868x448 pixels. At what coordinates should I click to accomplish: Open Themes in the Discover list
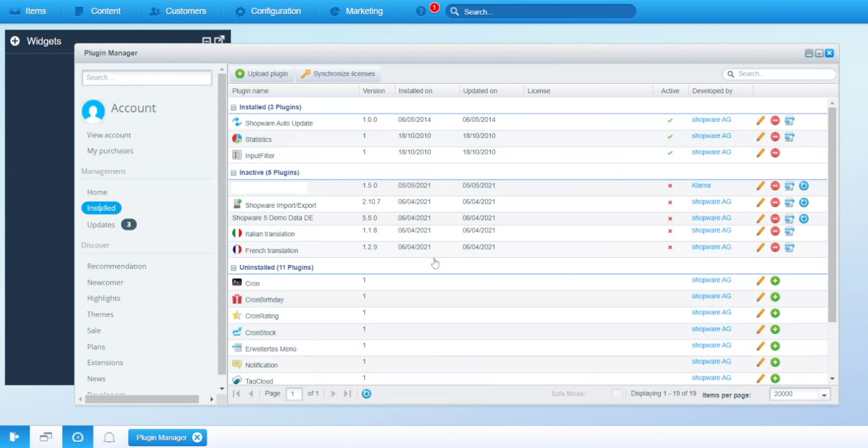click(x=100, y=314)
